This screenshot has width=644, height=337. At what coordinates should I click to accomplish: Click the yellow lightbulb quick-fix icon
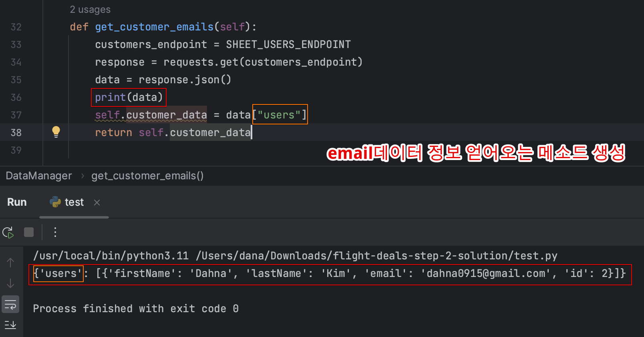56,132
